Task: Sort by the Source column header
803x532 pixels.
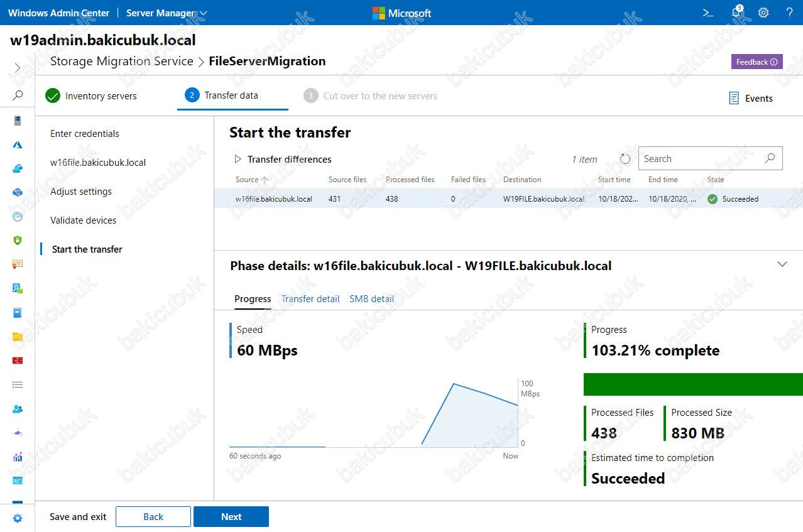Action: [x=251, y=180]
